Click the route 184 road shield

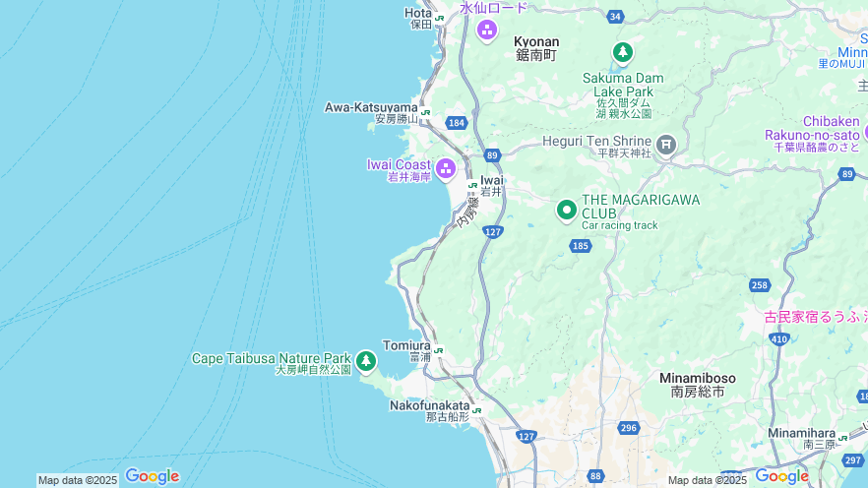(457, 123)
